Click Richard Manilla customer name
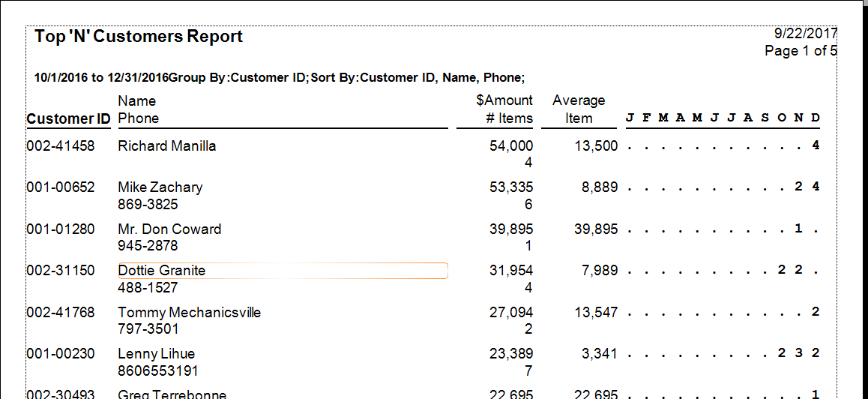 (167, 146)
